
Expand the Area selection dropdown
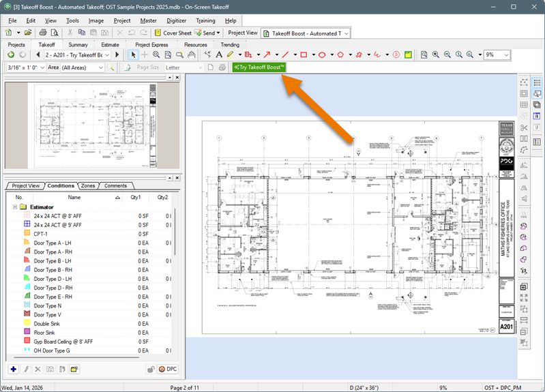(x=100, y=67)
